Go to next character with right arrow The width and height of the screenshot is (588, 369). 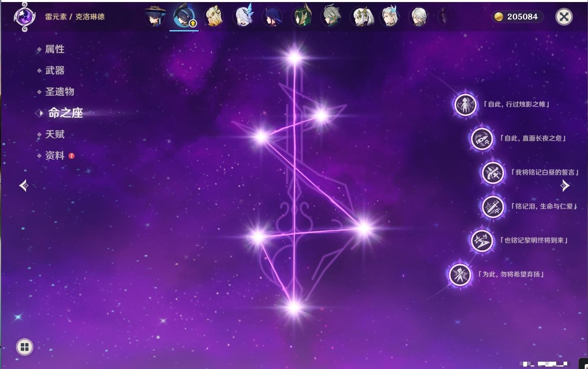[x=565, y=186]
